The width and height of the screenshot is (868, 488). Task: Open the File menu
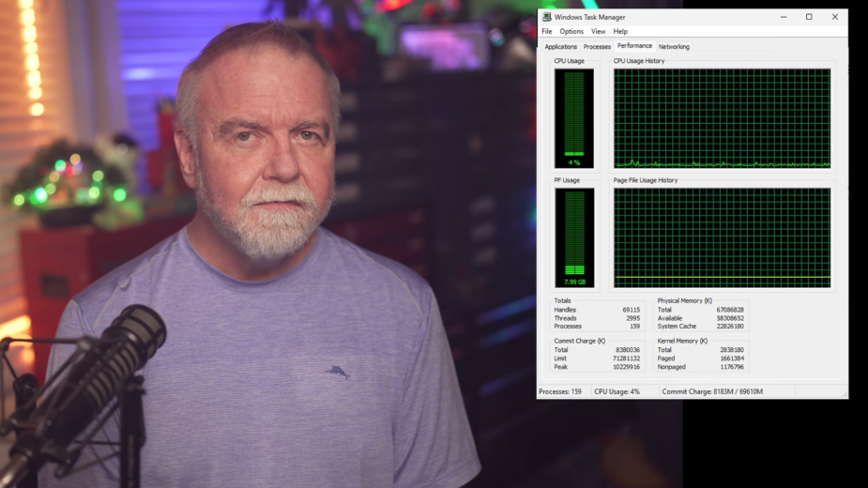pos(547,32)
